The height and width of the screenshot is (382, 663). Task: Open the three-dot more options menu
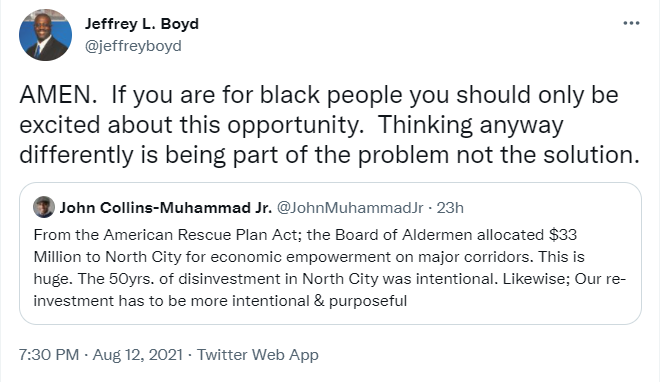(x=631, y=23)
